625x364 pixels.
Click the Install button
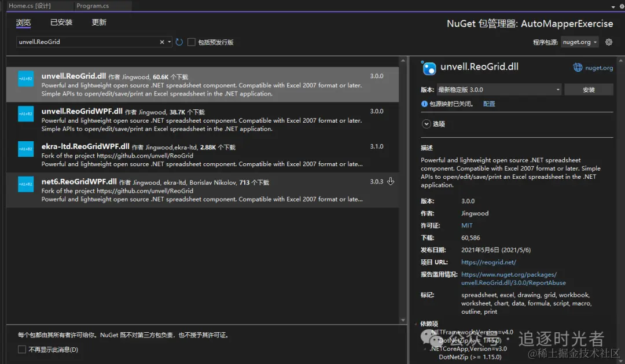click(x=589, y=90)
